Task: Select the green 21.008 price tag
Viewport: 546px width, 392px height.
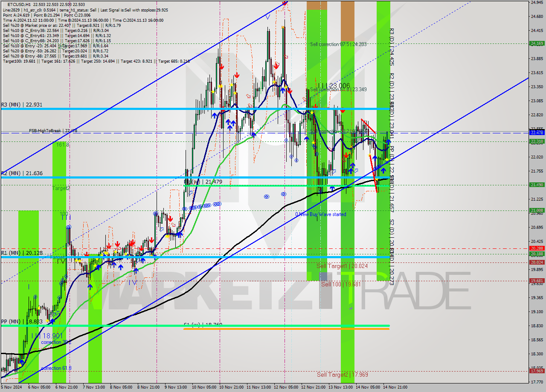Action: [x=537, y=210]
